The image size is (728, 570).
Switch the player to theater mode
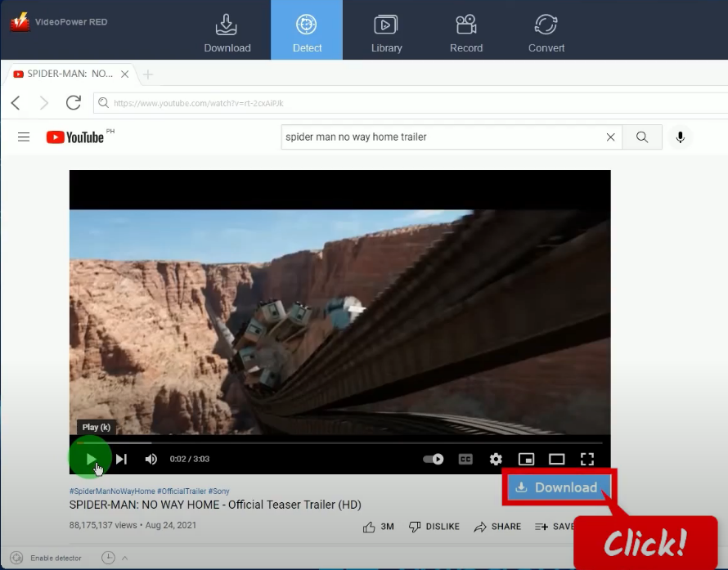click(557, 459)
